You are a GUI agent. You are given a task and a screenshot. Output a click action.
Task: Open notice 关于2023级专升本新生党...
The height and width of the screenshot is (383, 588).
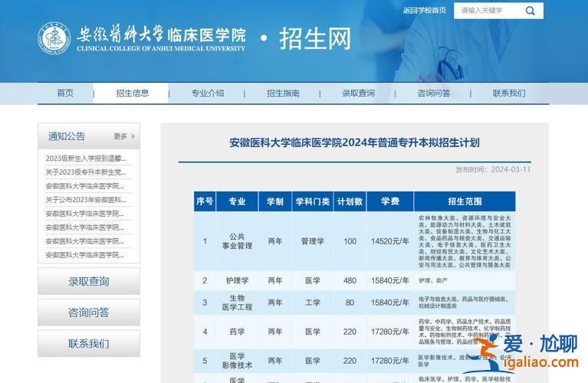tap(86, 172)
